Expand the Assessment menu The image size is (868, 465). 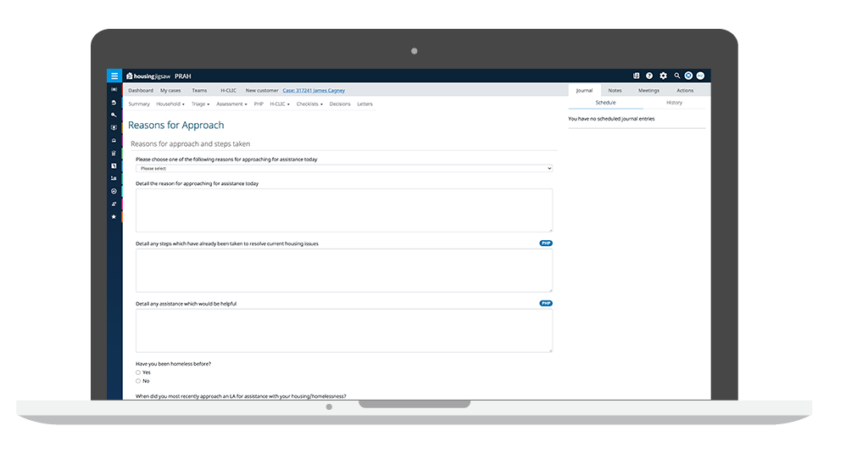[231, 104]
